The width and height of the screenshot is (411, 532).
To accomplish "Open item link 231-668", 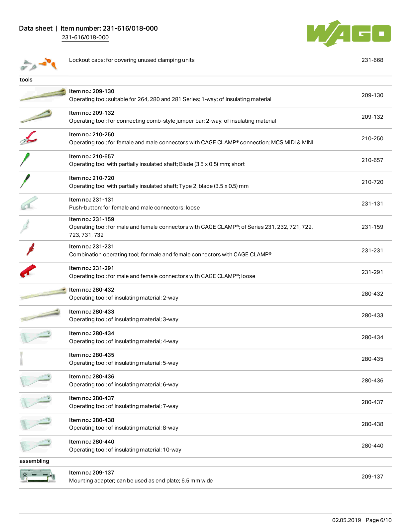I will [x=372, y=60].
